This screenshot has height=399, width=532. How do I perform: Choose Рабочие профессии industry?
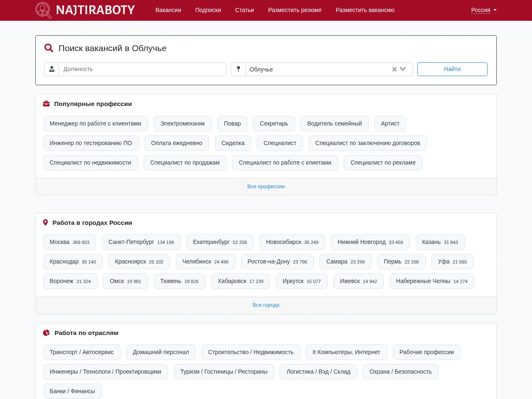point(426,352)
